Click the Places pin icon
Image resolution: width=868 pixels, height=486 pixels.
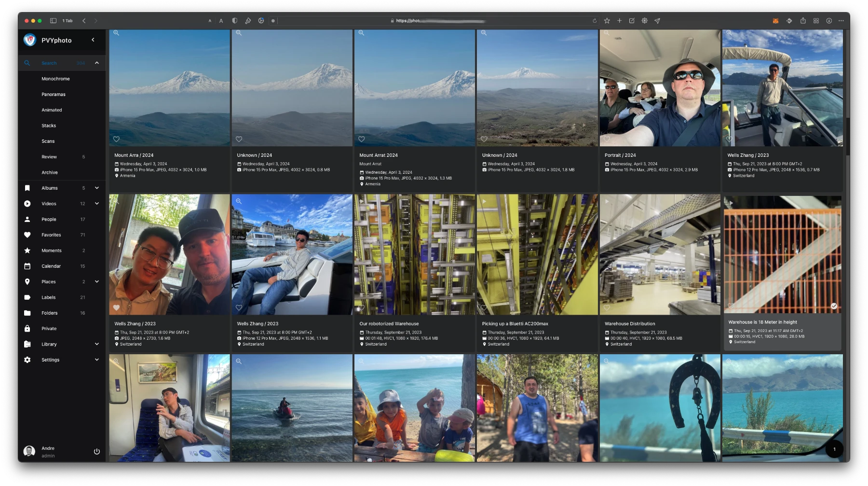coord(27,281)
